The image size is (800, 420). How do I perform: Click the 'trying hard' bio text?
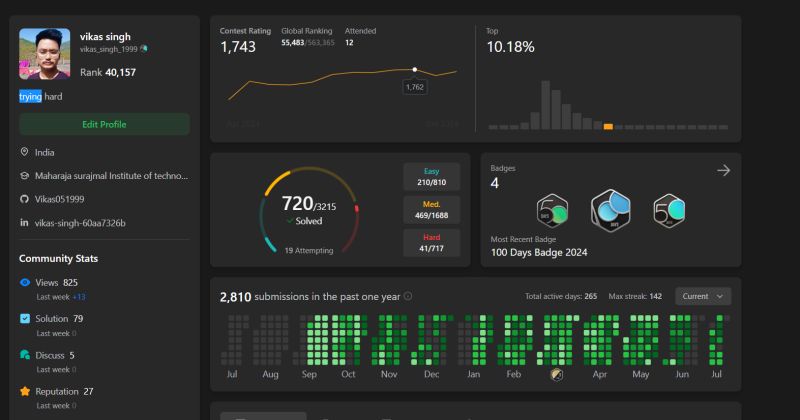pyautogui.click(x=41, y=96)
